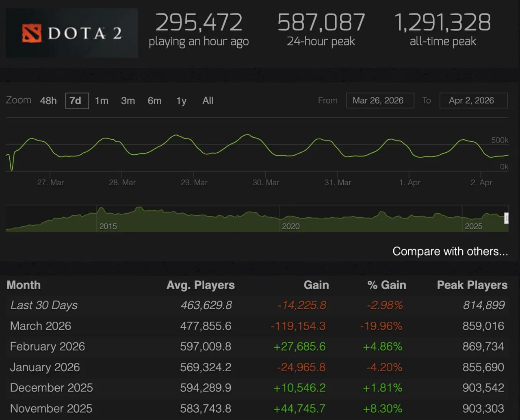Click the Avg. Players column header
The width and height of the screenshot is (520, 420).
200,285
